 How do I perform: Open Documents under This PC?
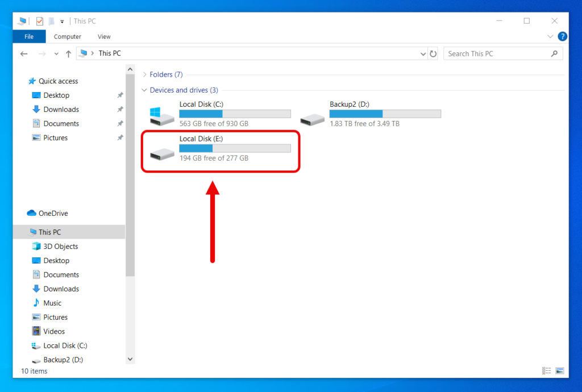(61, 274)
